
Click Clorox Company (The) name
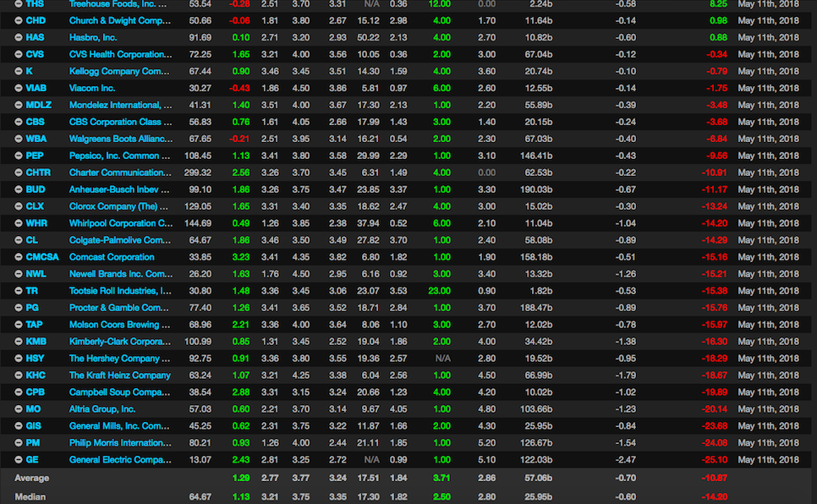(x=118, y=206)
